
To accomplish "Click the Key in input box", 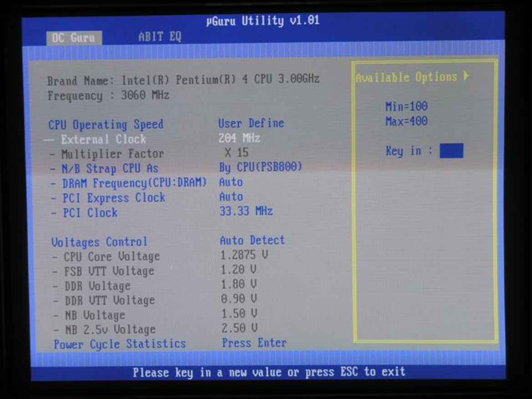I will tap(451, 151).
